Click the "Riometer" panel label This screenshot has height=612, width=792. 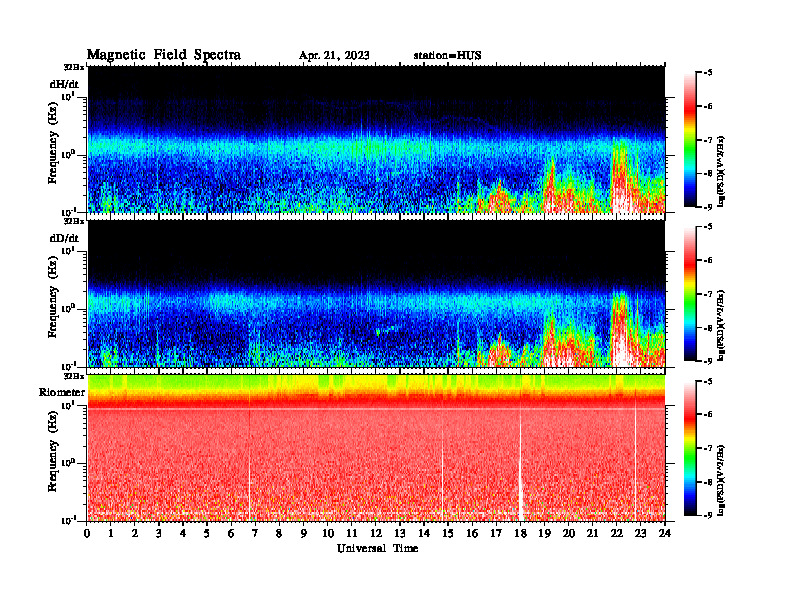tap(62, 392)
